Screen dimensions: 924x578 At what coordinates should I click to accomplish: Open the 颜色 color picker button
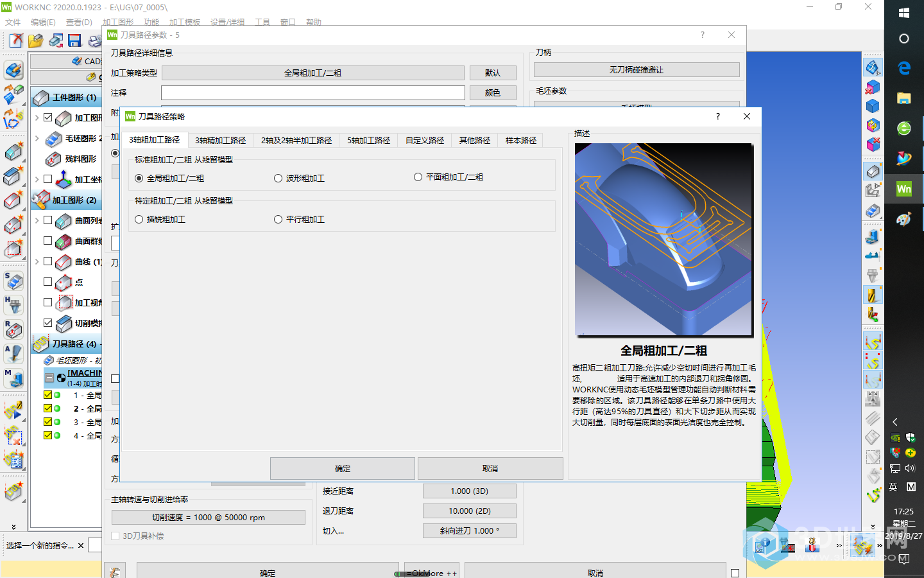(493, 93)
